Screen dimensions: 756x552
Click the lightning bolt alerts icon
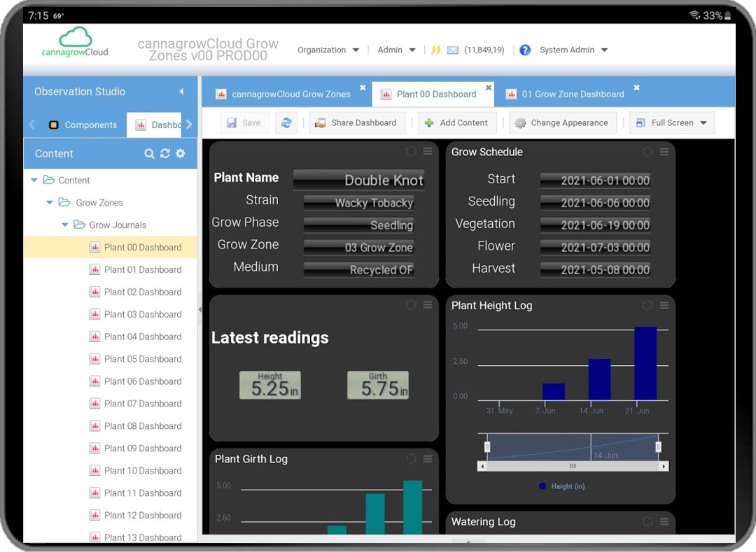[x=436, y=50]
